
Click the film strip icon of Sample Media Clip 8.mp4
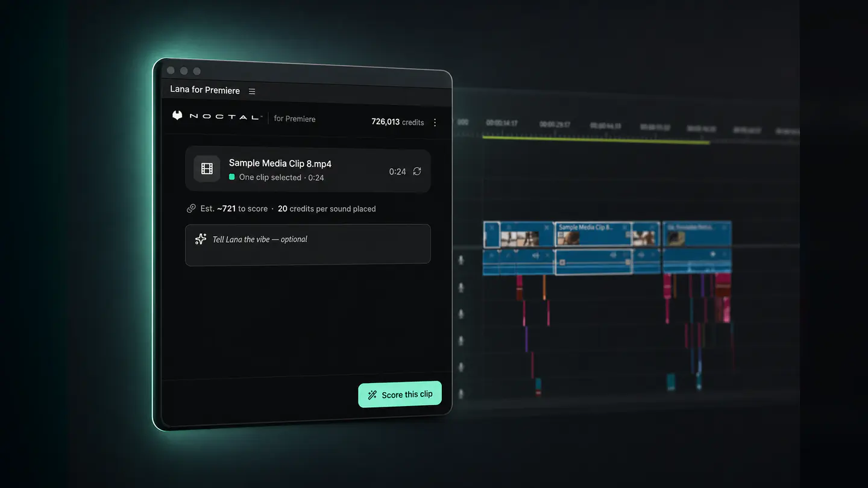[x=207, y=169]
